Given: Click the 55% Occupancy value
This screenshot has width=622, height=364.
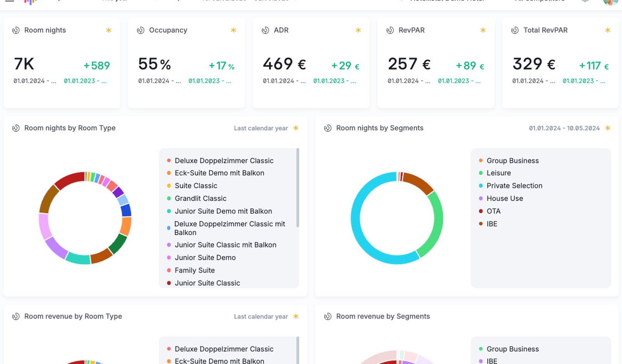Looking at the screenshot, I should coord(154,64).
